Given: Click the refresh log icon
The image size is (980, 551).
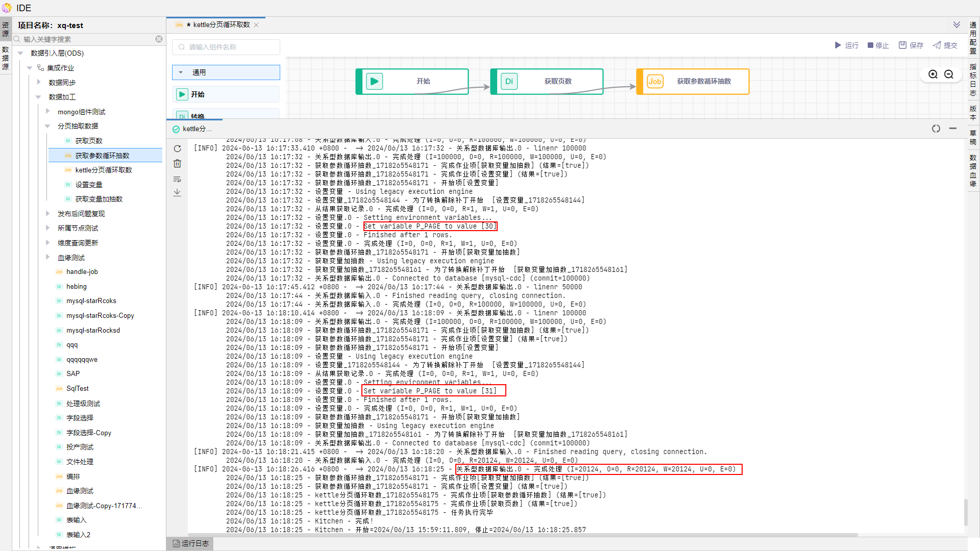Looking at the screenshot, I should [x=177, y=148].
